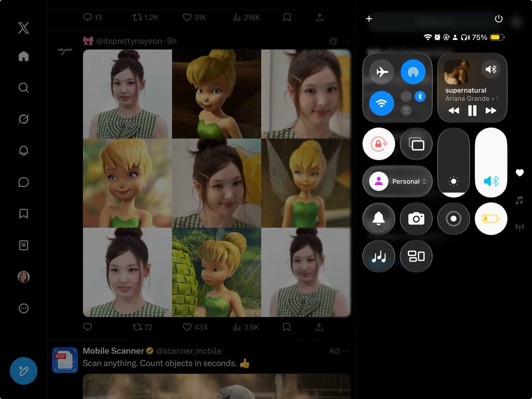The width and height of the screenshot is (532, 399).
Task: Open Search from the X sidebar
Action: (x=23, y=87)
